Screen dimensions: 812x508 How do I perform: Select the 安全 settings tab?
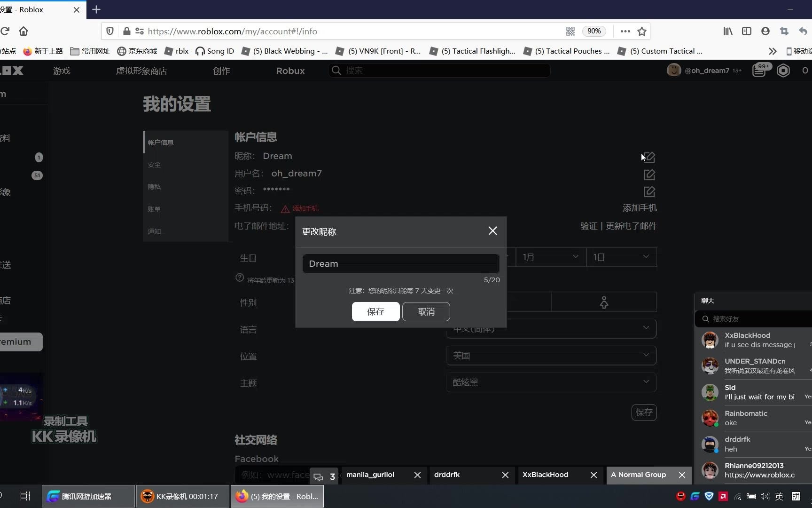click(186, 165)
